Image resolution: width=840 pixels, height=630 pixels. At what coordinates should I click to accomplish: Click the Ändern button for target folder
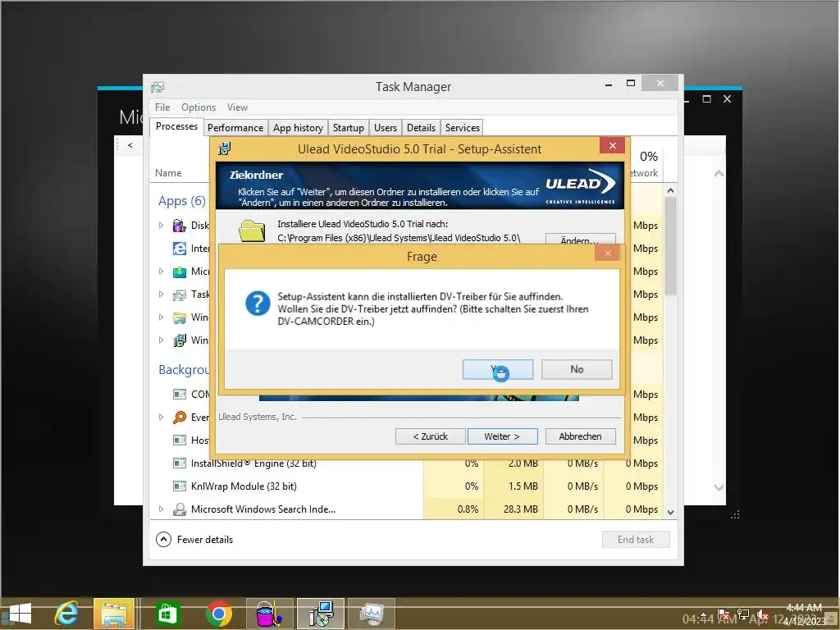(580, 240)
